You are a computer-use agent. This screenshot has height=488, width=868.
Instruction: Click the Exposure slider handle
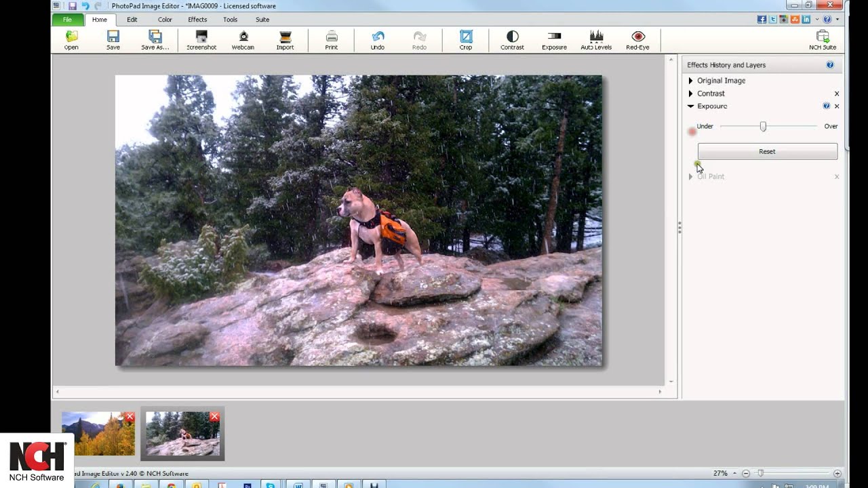click(x=763, y=127)
